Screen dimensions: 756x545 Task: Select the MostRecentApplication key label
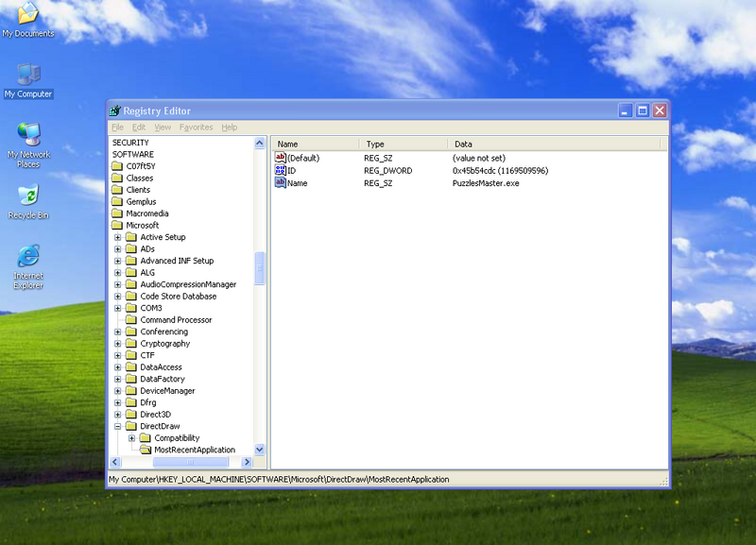click(x=195, y=450)
